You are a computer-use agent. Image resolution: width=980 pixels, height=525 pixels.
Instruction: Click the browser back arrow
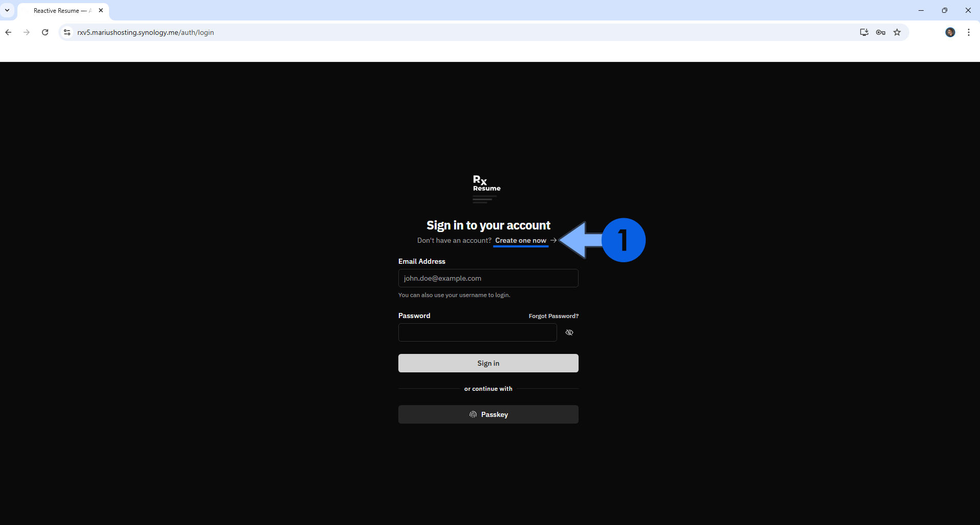coord(8,32)
